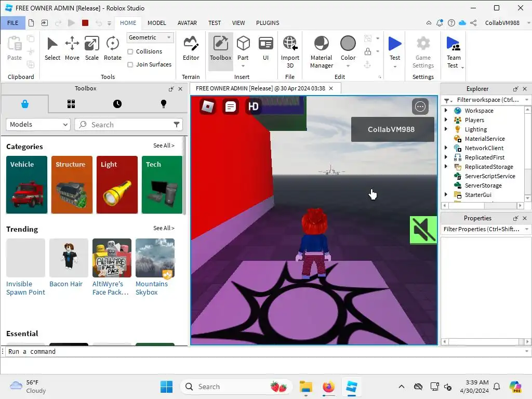Screen dimensions: 532x399
Task: Expand the Players node
Action: click(446, 119)
